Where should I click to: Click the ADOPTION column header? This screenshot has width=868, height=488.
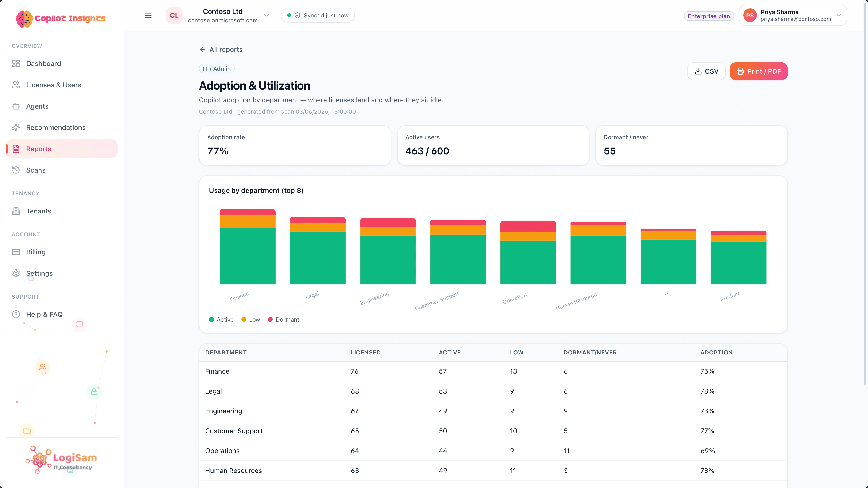point(716,352)
